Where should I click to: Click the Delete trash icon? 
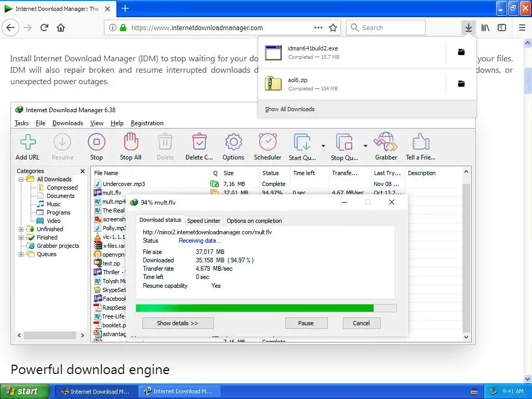click(x=165, y=142)
